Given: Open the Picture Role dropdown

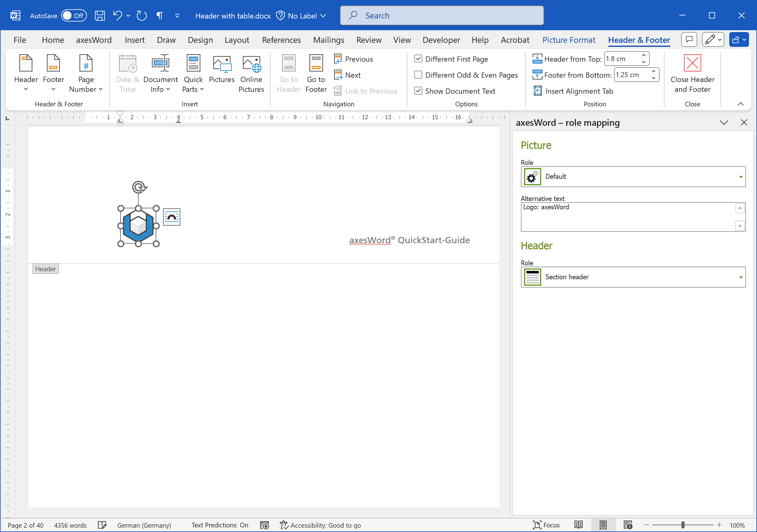Looking at the screenshot, I should (633, 177).
